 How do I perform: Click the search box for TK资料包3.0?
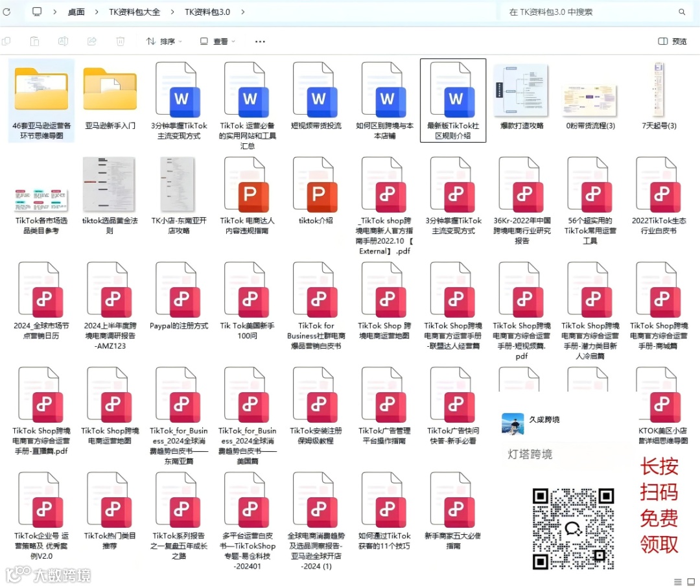pyautogui.click(x=596, y=12)
